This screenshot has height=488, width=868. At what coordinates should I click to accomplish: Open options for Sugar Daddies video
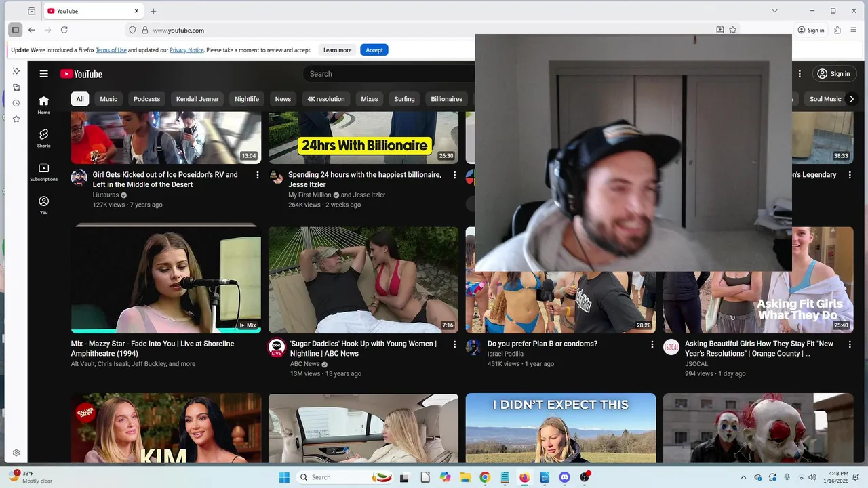pyautogui.click(x=454, y=344)
